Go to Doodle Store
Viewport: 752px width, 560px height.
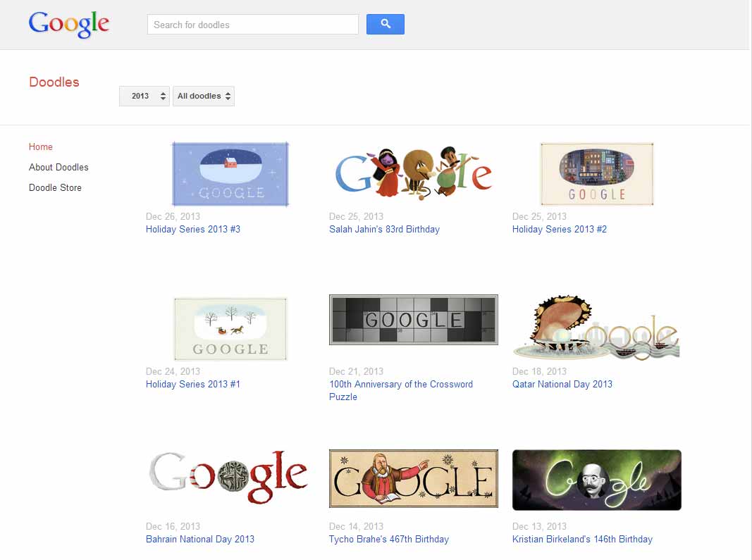[x=55, y=187]
